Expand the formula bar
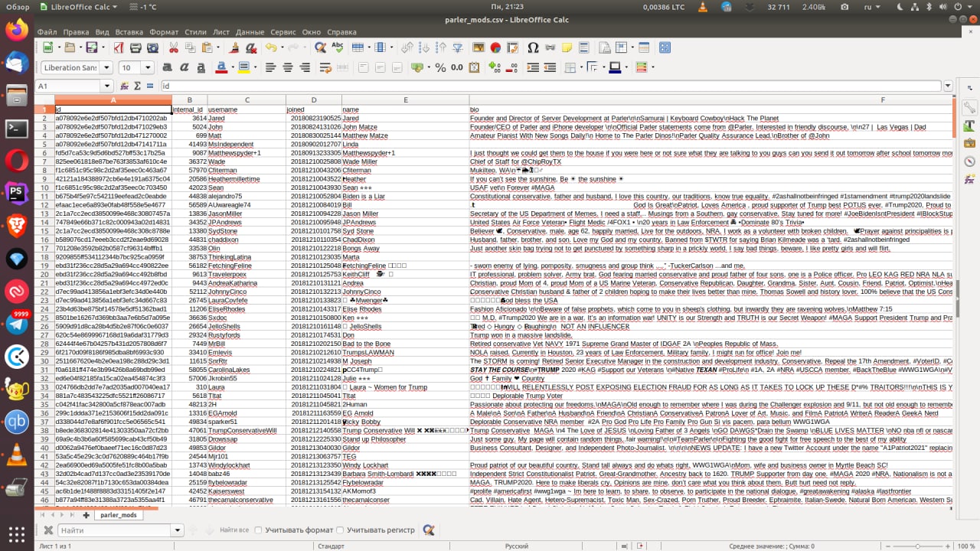This screenshot has width=980, height=551. point(948,86)
